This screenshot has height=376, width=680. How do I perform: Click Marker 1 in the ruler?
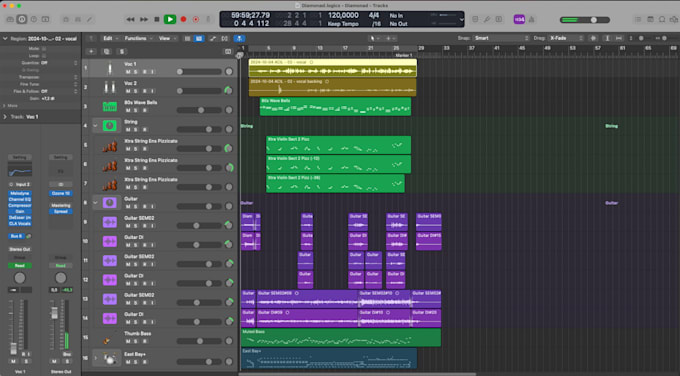(404, 55)
